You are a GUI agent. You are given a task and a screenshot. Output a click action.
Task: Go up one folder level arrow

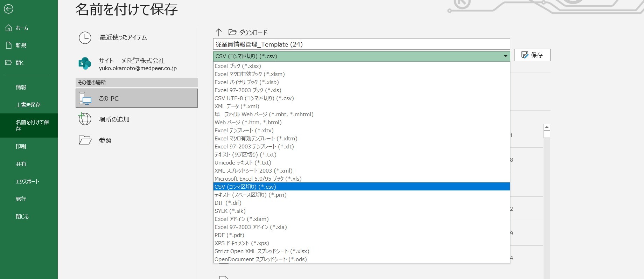pyautogui.click(x=219, y=33)
